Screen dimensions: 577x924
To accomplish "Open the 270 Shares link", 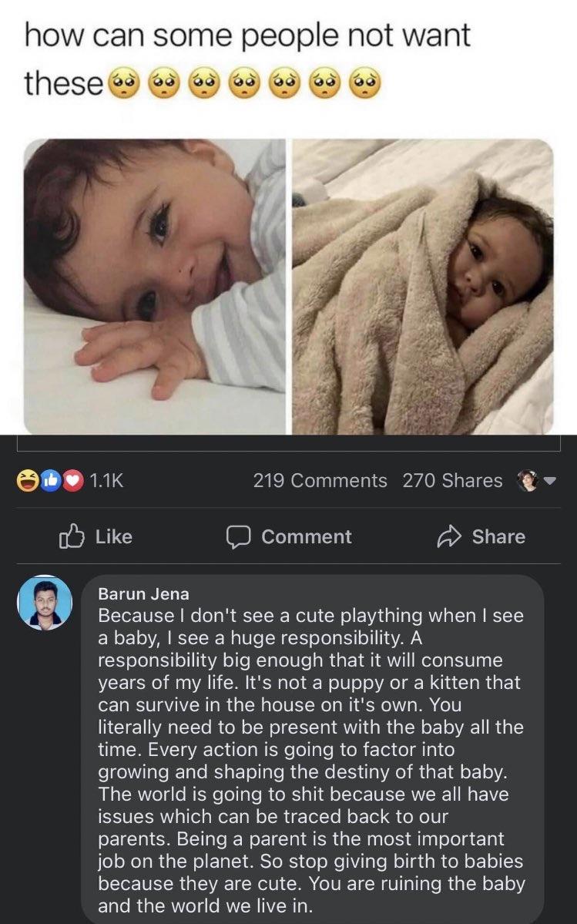I will (x=451, y=481).
